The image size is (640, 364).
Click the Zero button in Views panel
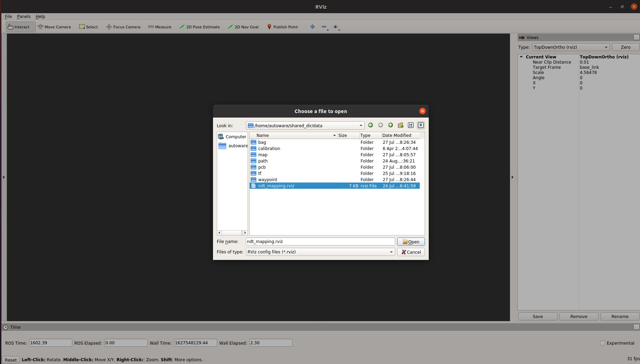click(625, 47)
